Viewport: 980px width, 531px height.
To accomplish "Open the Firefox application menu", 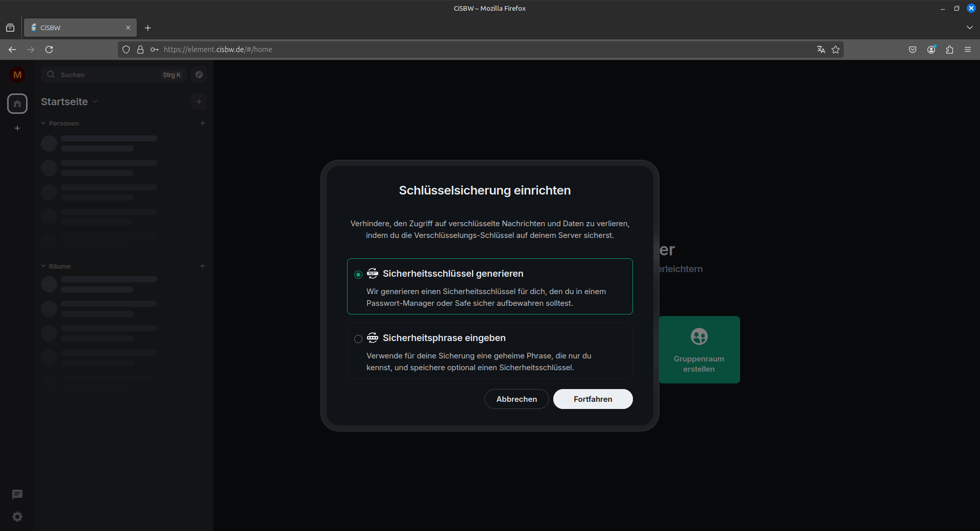I will (x=968, y=50).
